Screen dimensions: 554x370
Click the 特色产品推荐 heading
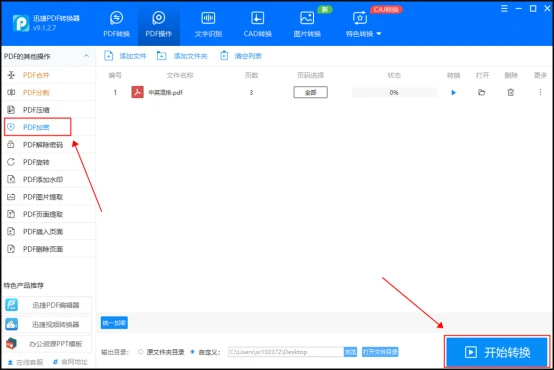(24, 286)
